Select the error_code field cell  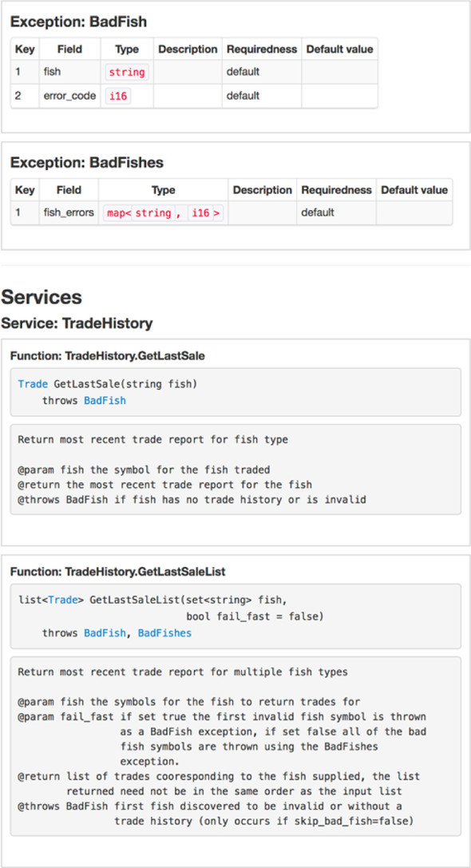click(69, 96)
